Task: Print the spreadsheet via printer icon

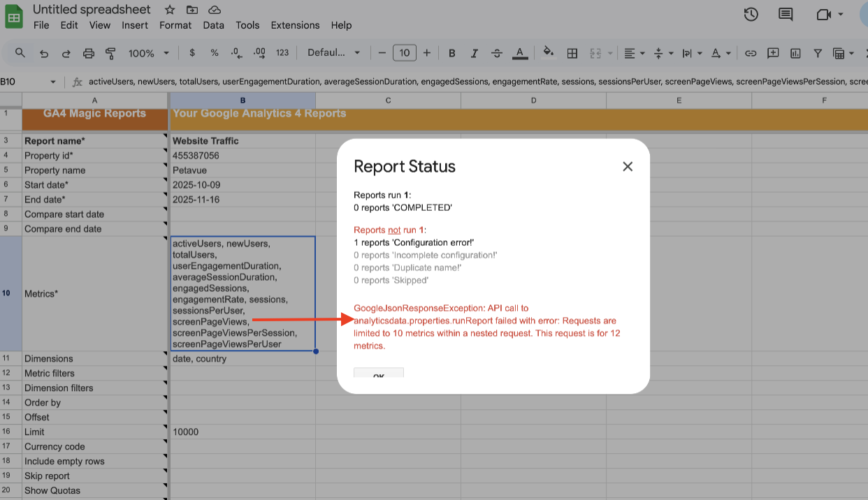Action: pyautogui.click(x=89, y=53)
